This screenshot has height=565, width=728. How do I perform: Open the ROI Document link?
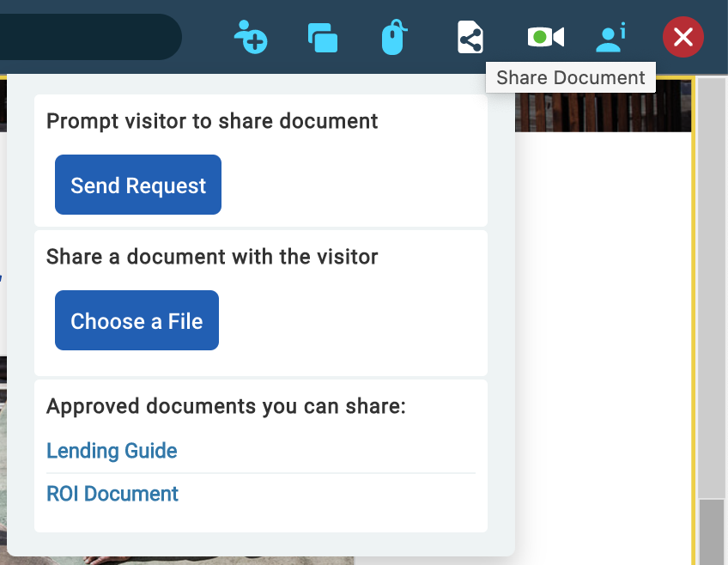click(x=112, y=494)
